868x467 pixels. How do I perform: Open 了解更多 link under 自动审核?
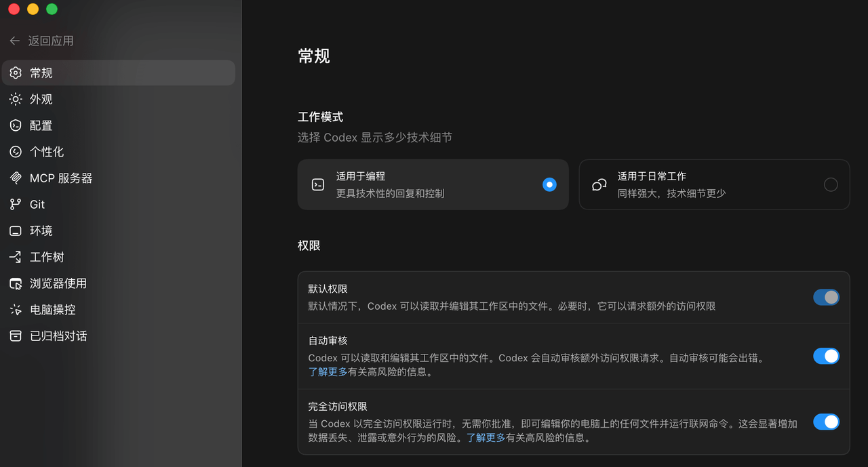point(328,371)
